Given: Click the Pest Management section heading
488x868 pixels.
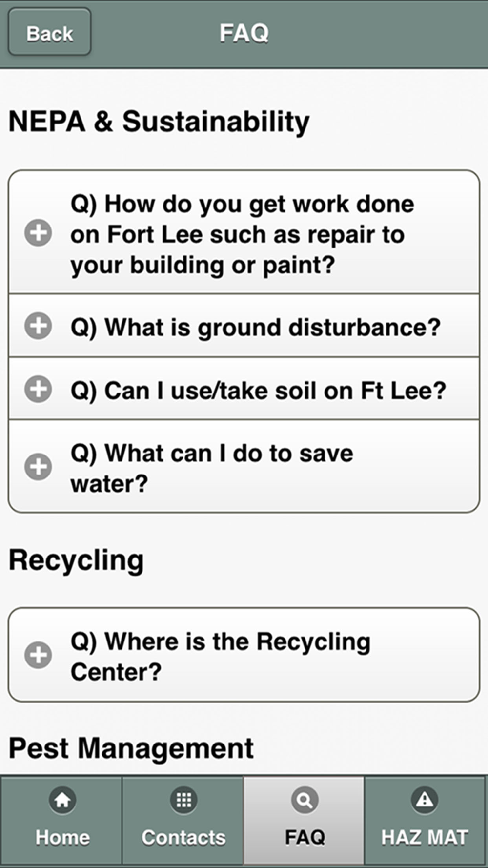Looking at the screenshot, I should click(x=131, y=748).
